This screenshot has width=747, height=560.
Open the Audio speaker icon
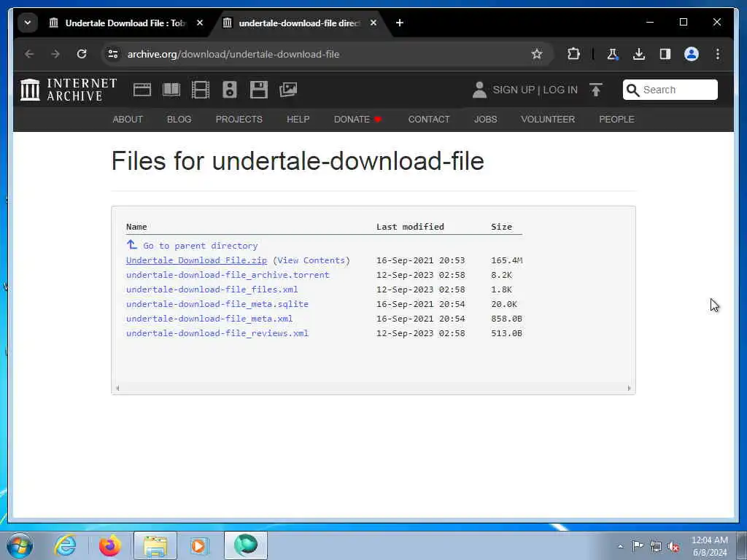pos(230,90)
